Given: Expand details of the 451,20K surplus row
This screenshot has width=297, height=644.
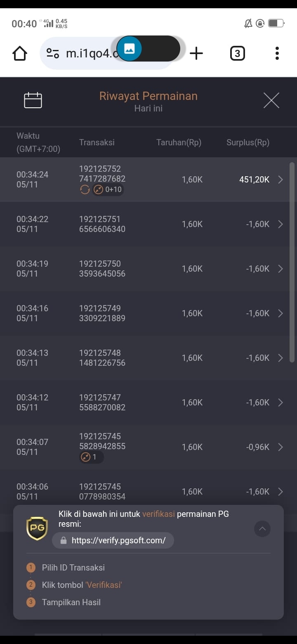Looking at the screenshot, I should coord(280,180).
